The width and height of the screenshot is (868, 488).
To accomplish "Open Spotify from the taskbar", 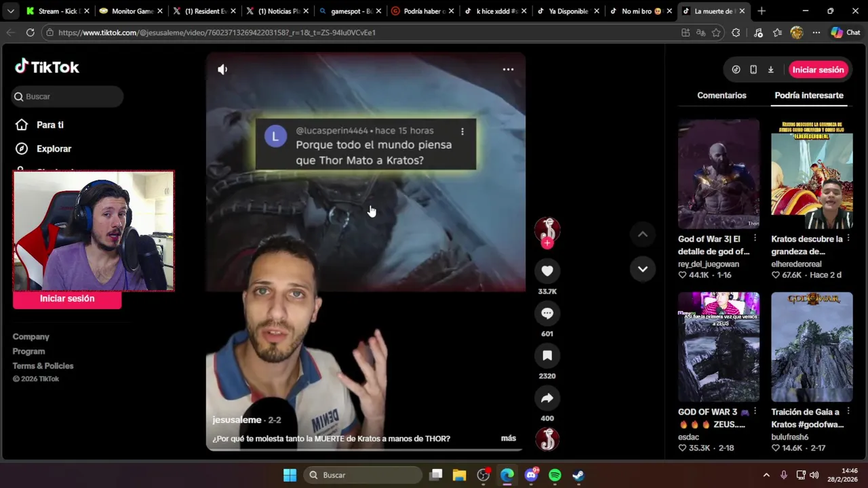I will pyautogui.click(x=555, y=475).
